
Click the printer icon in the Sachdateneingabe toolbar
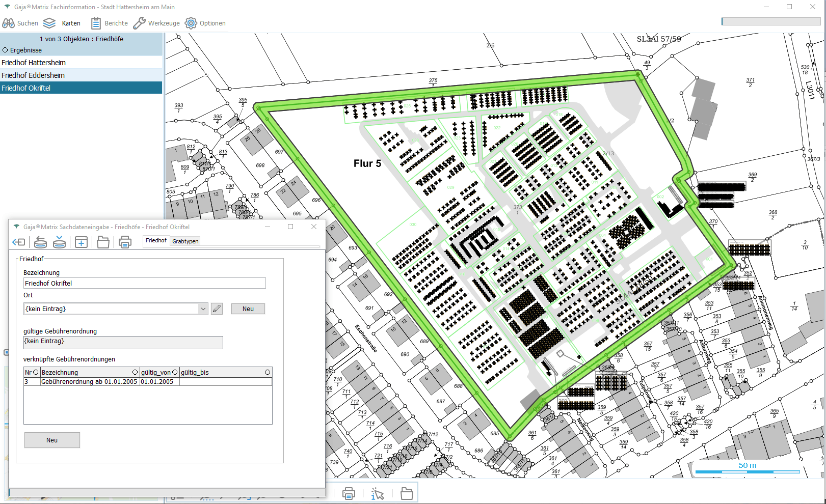pos(125,242)
